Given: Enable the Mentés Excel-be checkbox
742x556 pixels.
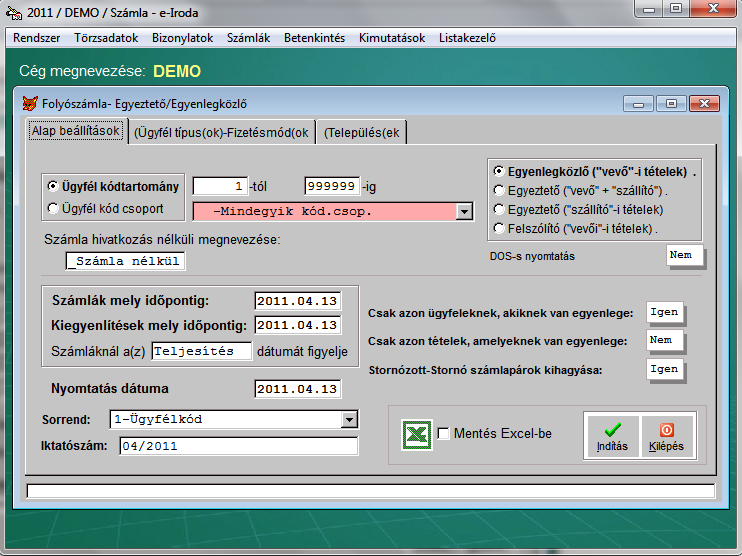Looking at the screenshot, I should (x=444, y=434).
